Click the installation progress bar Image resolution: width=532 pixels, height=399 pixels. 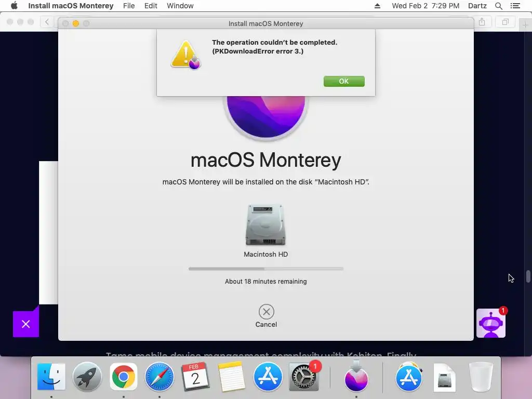[266, 269]
